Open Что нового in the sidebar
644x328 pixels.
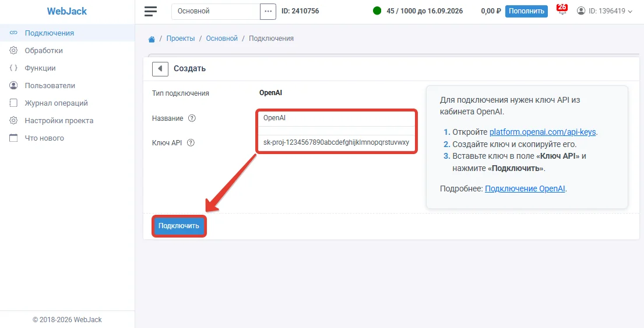point(68,138)
